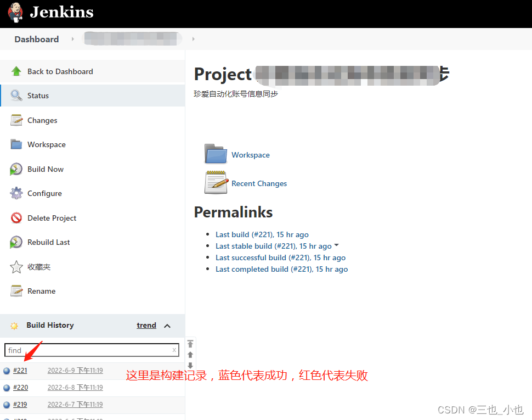The height and width of the screenshot is (420, 532).
Task: Click the folder Workspace icon in sidebar
Action: point(16,144)
